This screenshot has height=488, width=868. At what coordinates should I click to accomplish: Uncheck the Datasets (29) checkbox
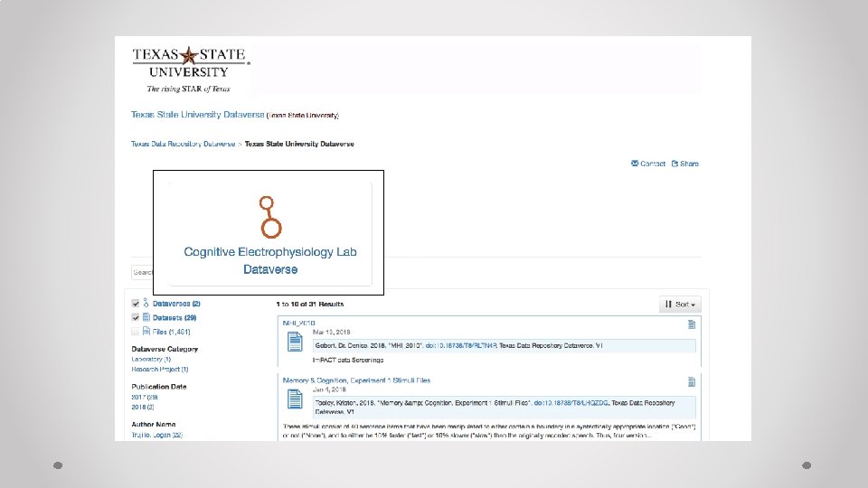click(136, 317)
